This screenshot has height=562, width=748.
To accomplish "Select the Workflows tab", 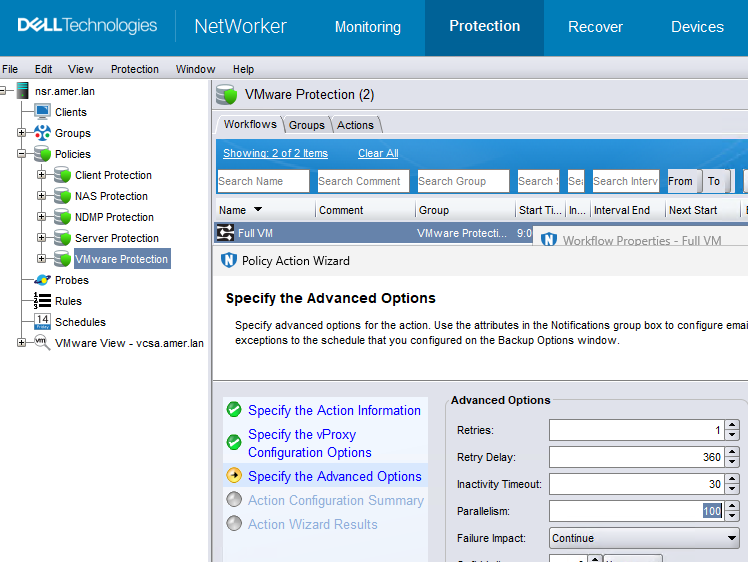I will click(x=250, y=124).
